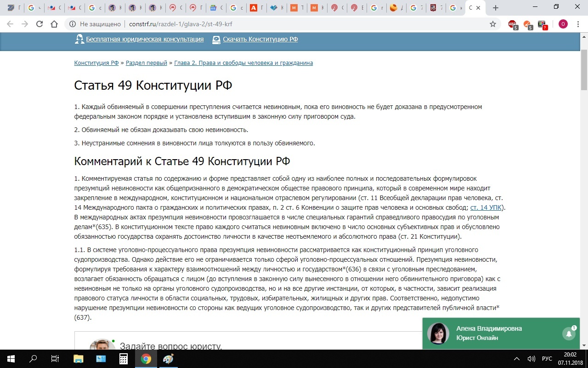Click the browser back arrow
588x368 pixels.
point(10,24)
